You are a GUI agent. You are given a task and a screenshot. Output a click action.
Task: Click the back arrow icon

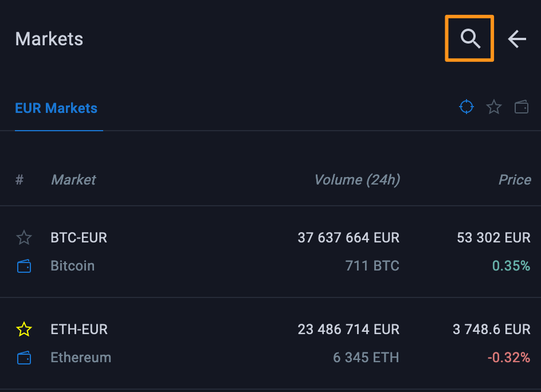pyautogui.click(x=517, y=39)
